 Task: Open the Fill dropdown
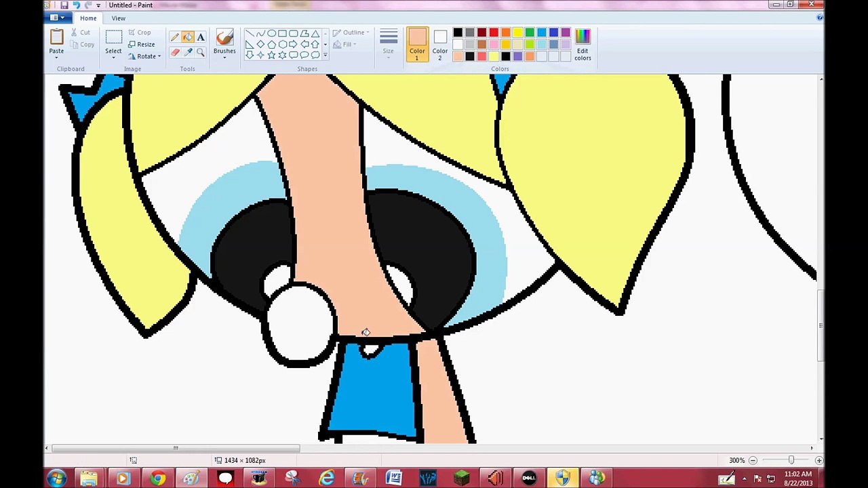click(x=345, y=45)
